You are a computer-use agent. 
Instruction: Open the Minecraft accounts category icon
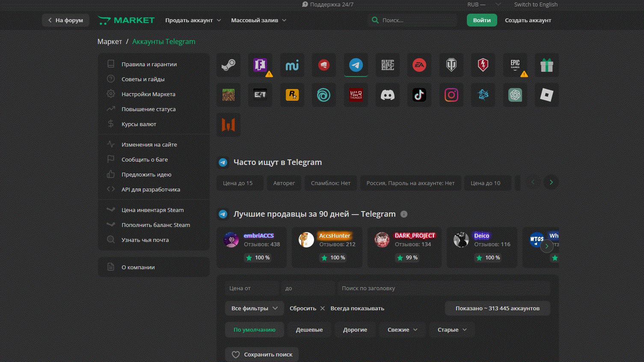click(228, 95)
